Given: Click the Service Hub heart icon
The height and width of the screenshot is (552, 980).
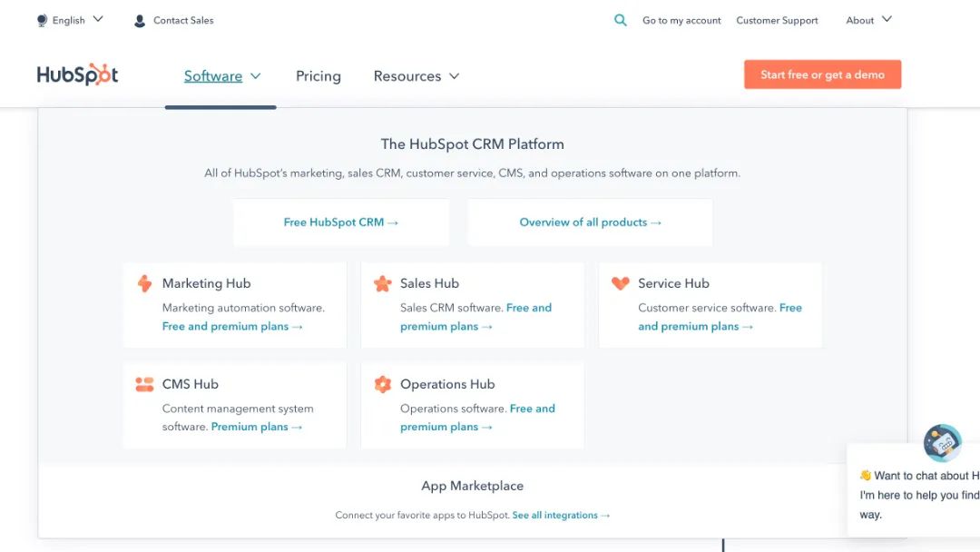Looking at the screenshot, I should 621,283.
